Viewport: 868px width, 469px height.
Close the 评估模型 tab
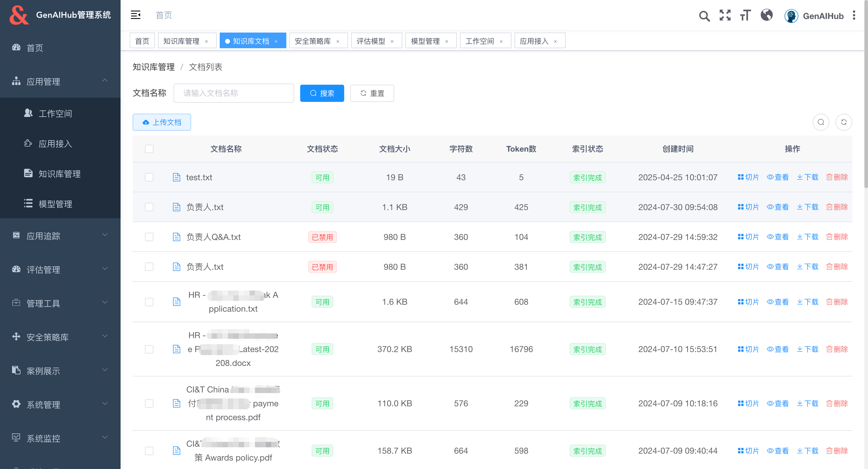pyautogui.click(x=392, y=41)
